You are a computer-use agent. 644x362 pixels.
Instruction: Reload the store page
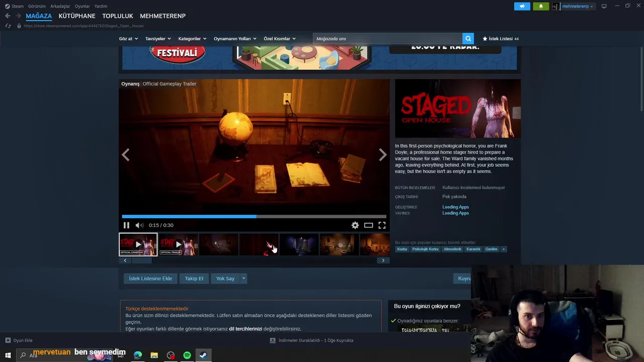point(8,26)
